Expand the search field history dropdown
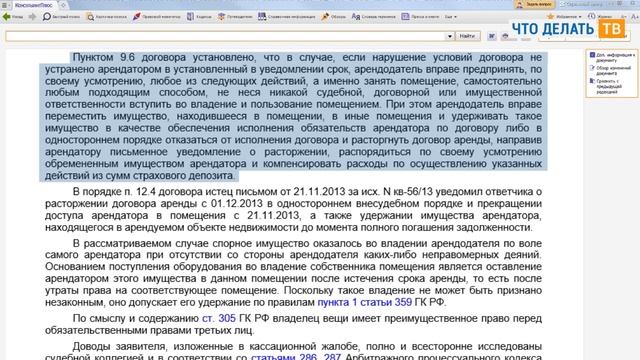The height and width of the screenshot is (360, 640). (449, 36)
